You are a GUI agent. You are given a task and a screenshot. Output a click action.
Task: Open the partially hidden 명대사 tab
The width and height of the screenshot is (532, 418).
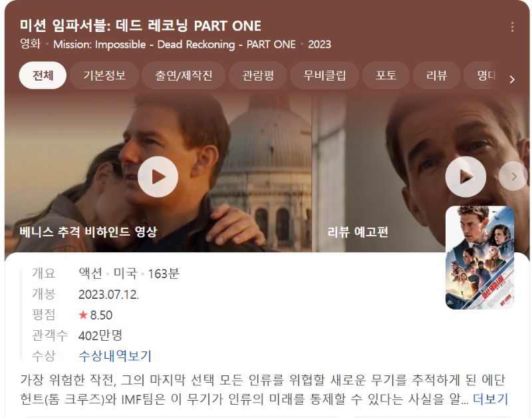pos(480,75)
